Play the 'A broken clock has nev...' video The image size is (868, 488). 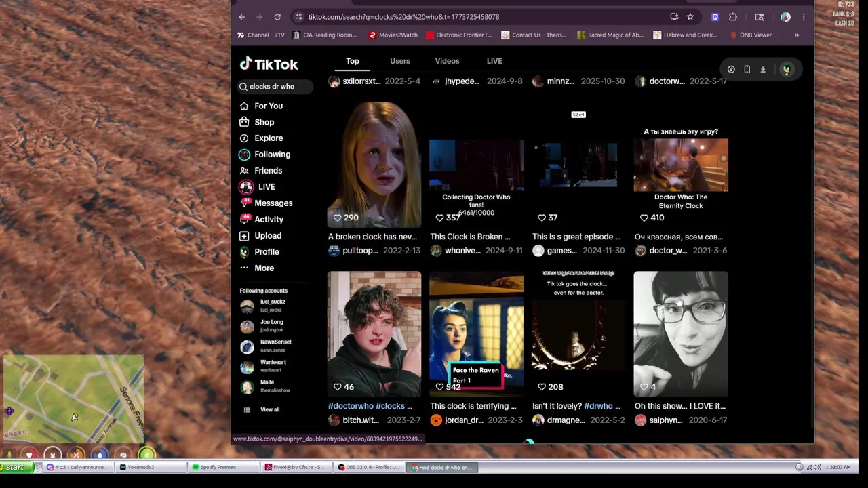click(374, 165)
